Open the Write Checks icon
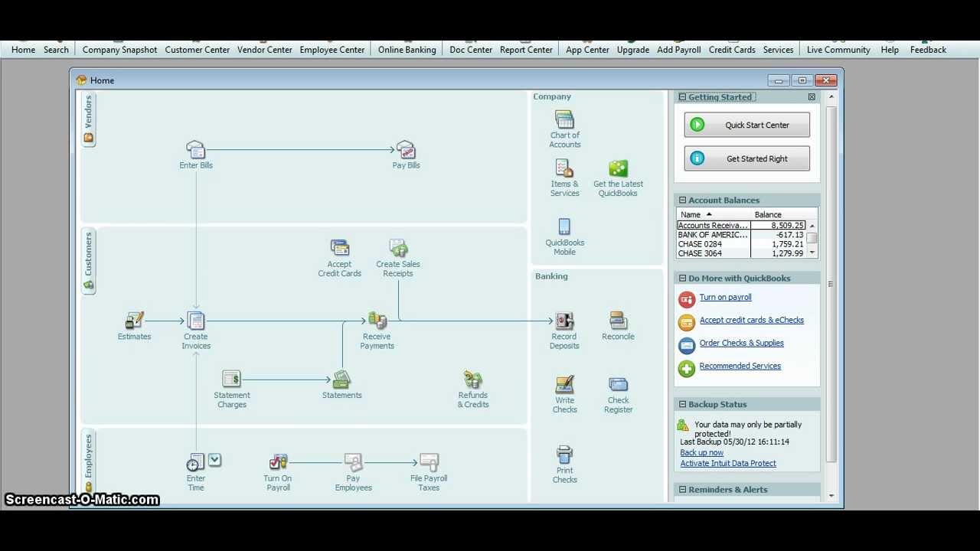Viewport: 980px width, 551px height. 564,384
